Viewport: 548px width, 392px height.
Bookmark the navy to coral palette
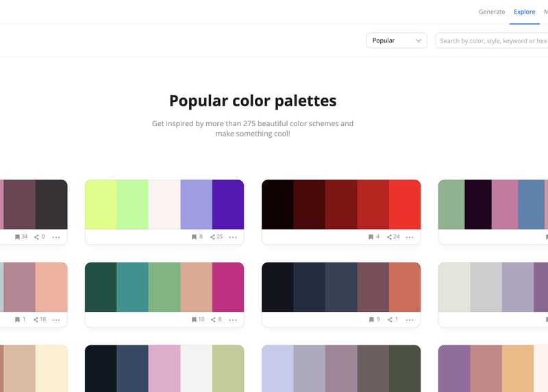371,319
